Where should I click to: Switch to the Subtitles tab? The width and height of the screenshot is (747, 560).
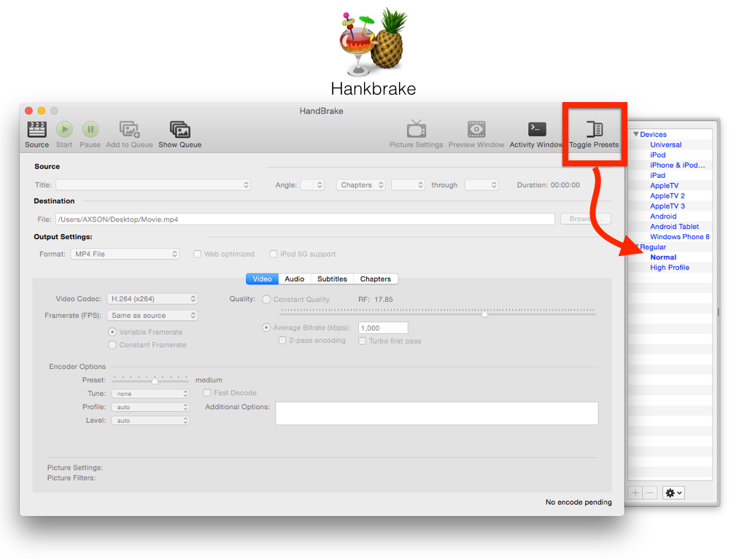[332, 279]
